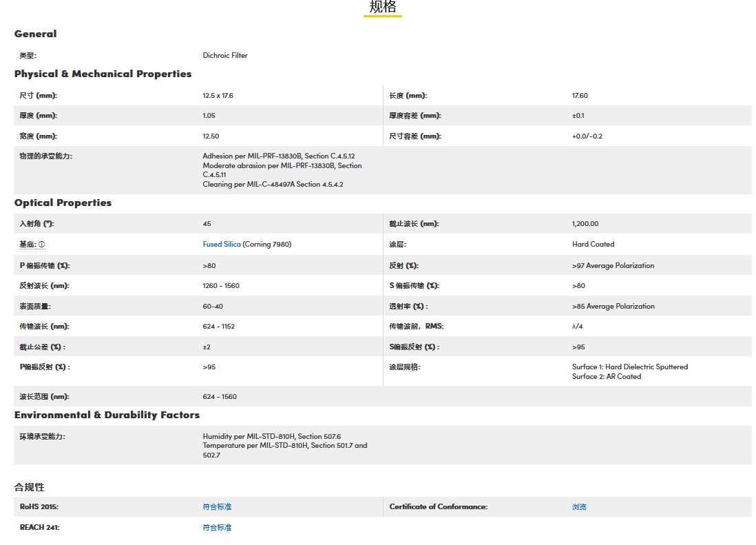Screen dimensions: 756x545
Task: Click the info icon beside 基底
Action: [42, 245]
